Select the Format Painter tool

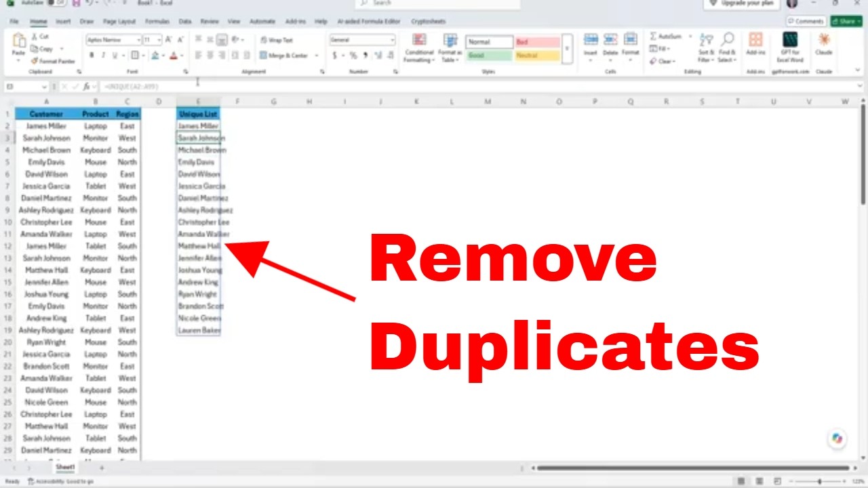coord(54,62)
